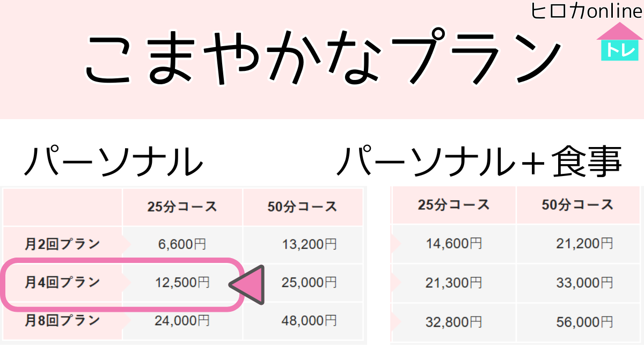Click 50分コース header in パーソナル table

point(303,207)
